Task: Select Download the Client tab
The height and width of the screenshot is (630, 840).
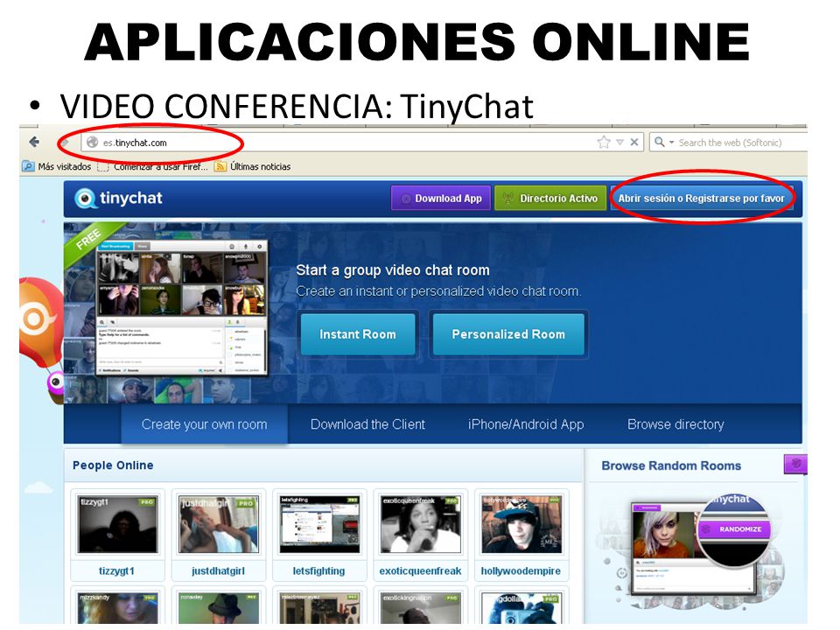Action: point(368,424)
